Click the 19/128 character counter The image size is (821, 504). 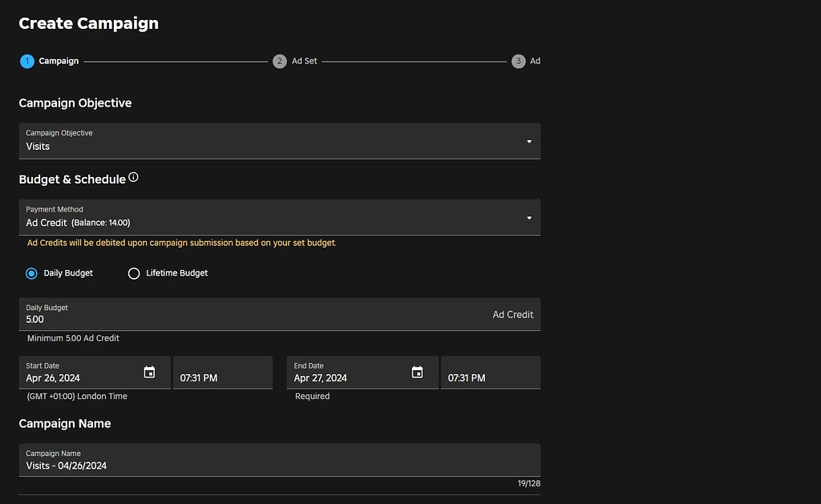tap(529, 484)
